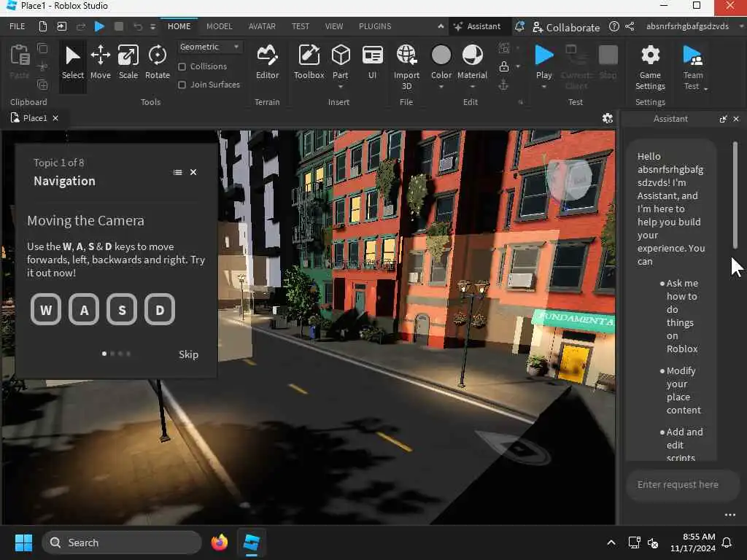This screenshot has height=560, width=747.
Task: Toggle the Join Surfaces checkbox
Action: (182, 85)
